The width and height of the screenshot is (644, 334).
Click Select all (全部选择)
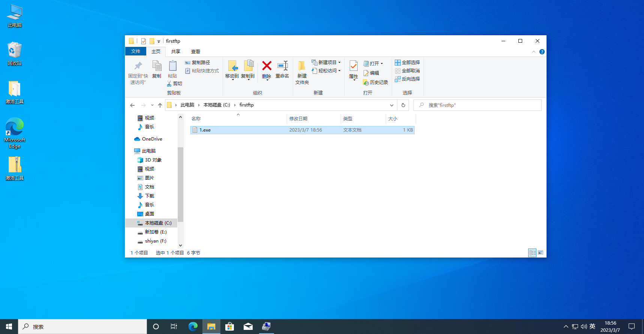point(407,63)
